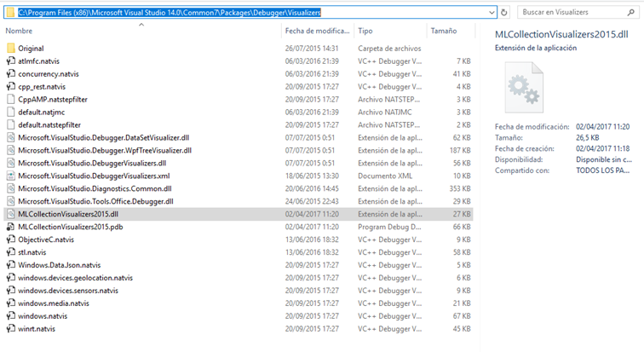Image resolution: width=644 pixels, height=352 pixels.
Task: Select the file default.natjmc
Action: [42, 112]
